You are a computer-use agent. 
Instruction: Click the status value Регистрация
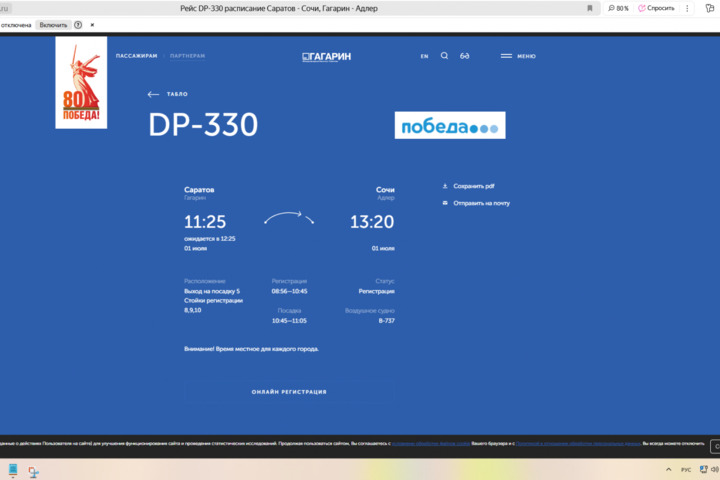(377, 291)
